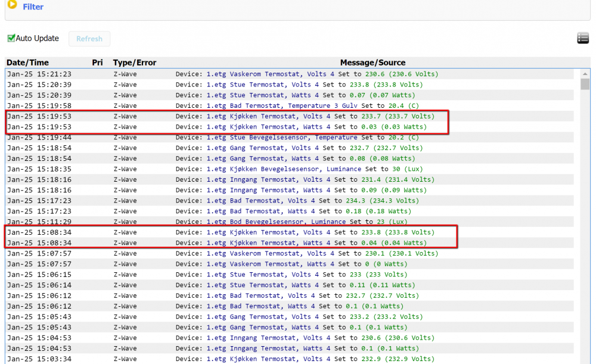Toggle the Auto Update checkbox
The image size is (596, 364).
11,38
